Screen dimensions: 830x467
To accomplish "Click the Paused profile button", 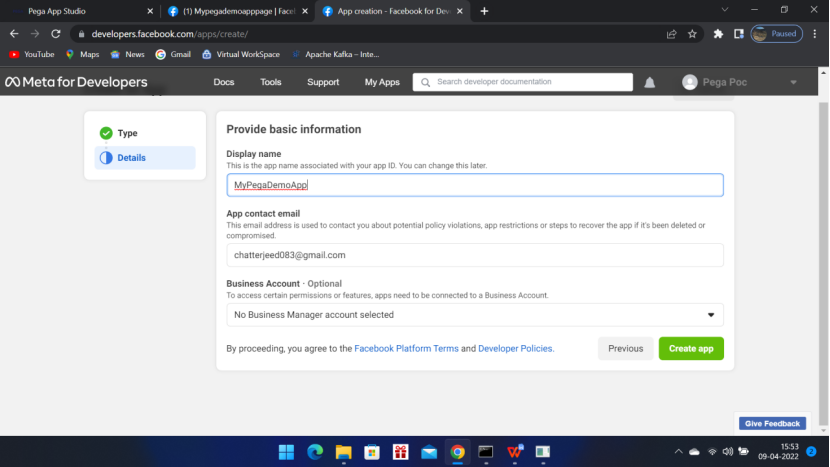I will coord(776,34).
